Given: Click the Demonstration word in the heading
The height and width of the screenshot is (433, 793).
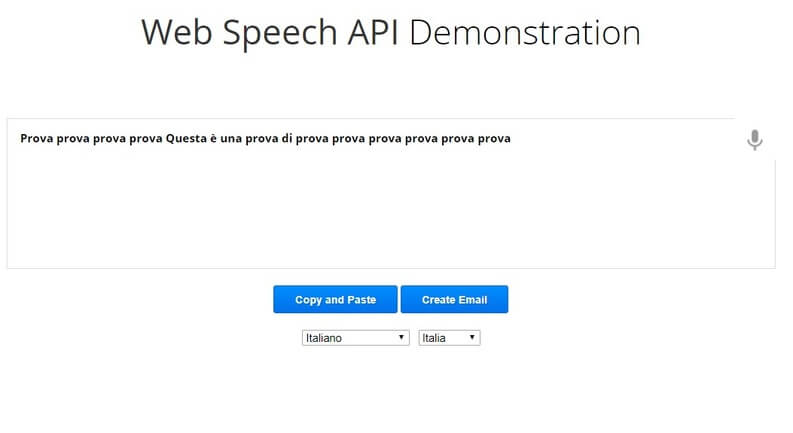Looking at the screenshot, I should coord(524,33).
